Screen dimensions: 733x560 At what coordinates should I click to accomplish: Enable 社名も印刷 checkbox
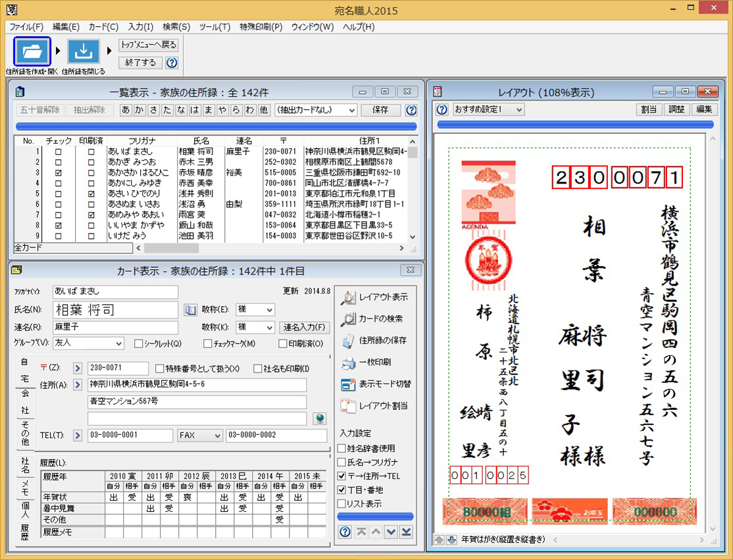click(x=257, y=369)
